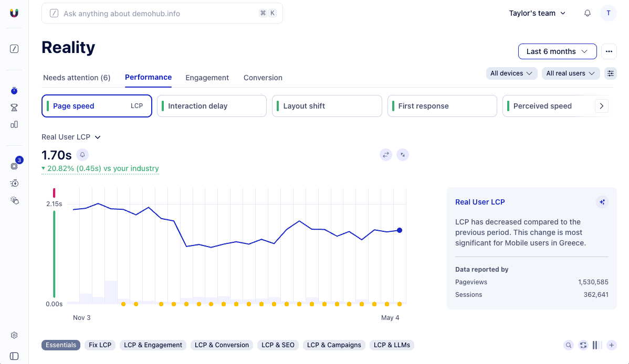Click the 2.15s axis label
Viewport: 629px width, 364px height.
click(54, 204)
